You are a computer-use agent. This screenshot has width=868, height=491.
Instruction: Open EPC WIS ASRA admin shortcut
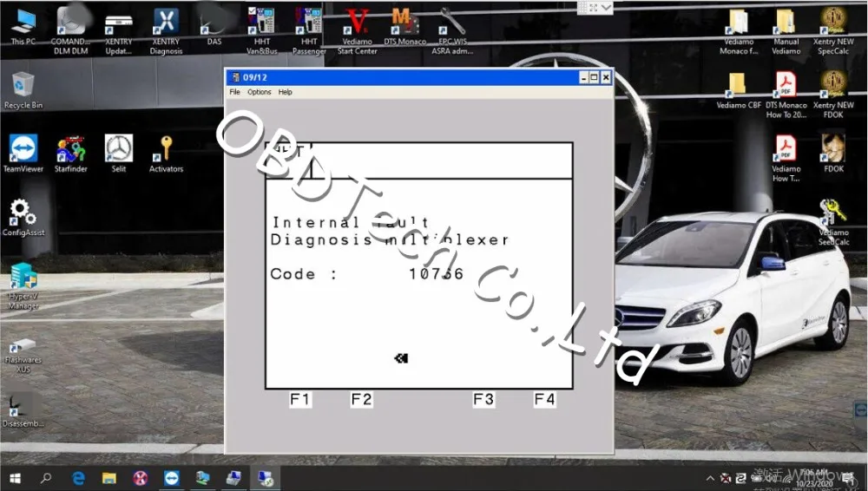(452, 31)
